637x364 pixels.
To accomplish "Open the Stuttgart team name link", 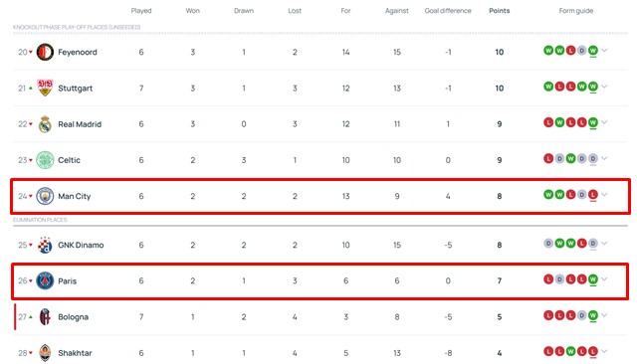I will [x=76, y=89].
